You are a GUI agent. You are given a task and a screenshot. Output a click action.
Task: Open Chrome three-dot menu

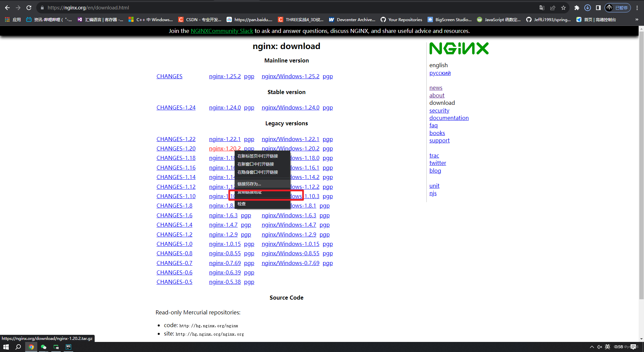click(x=637, y=8)
